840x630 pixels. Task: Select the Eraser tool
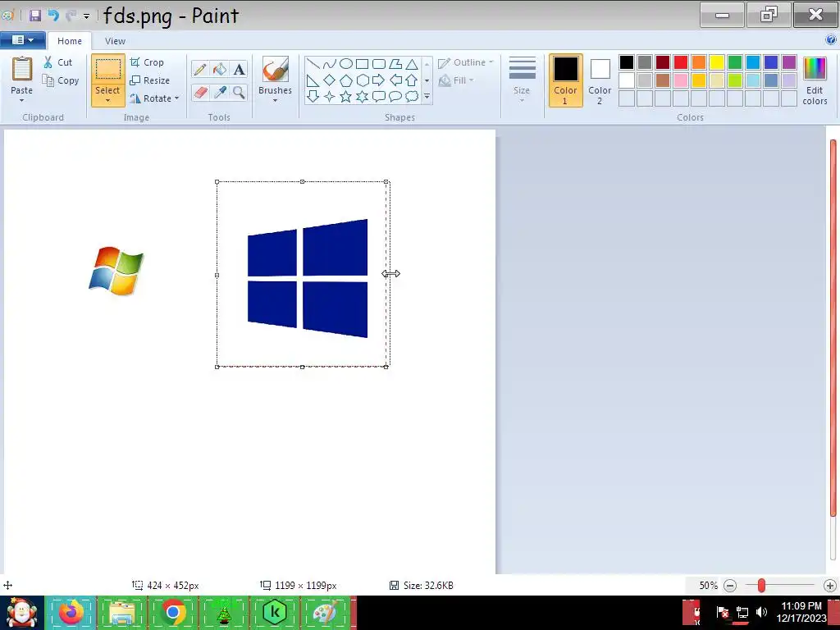tap(200, 92)
